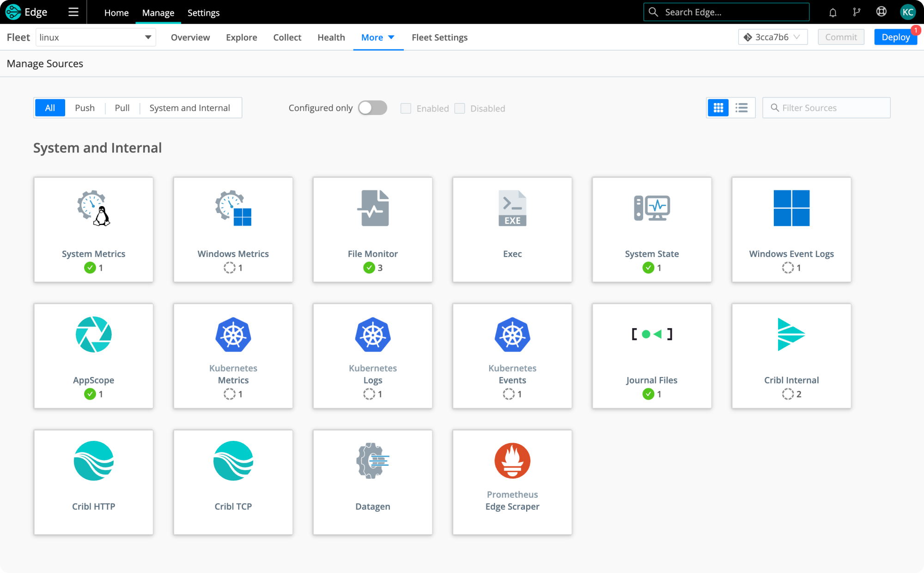Expand the More submenu
The image size is (924, 573).
[378, 37]
